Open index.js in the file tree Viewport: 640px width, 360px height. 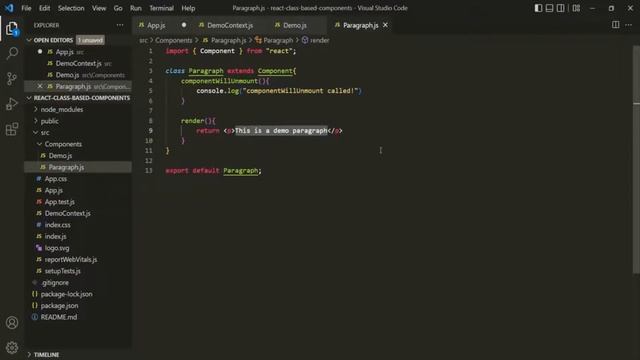coord(56,236)
